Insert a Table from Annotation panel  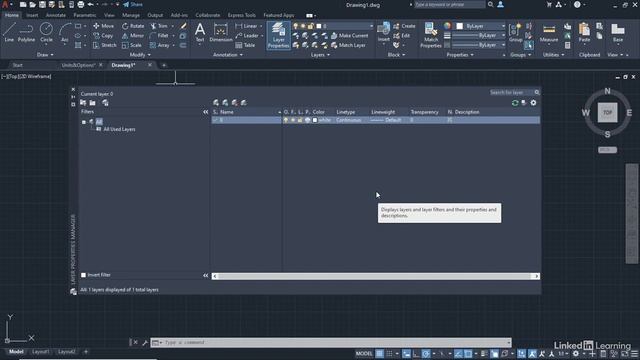pyautogui.click(x=246, y=45)
